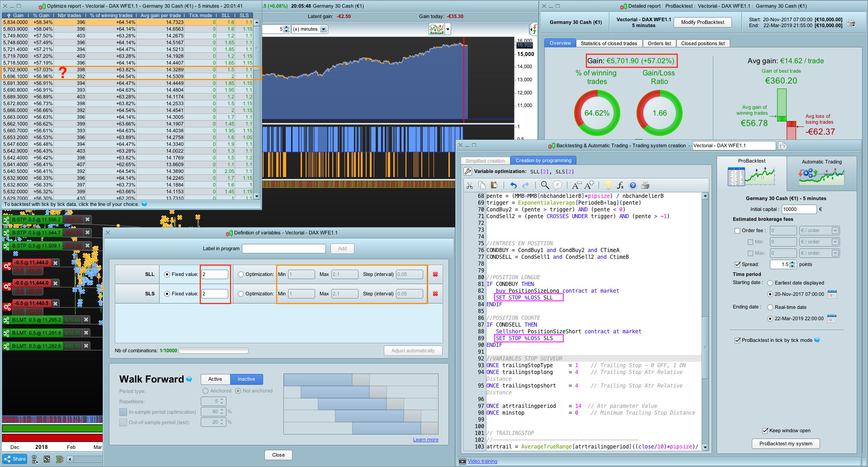Enable the Order fee checkbox
Screen dimensions: 868x467
[x=737, y=231]
